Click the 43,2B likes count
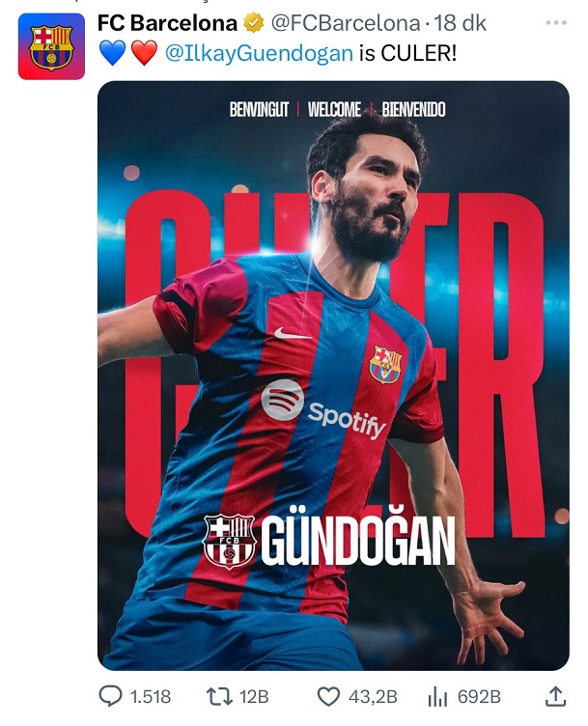Image resolution: width=588 pixels, height=726 pixels. (373, 697)
